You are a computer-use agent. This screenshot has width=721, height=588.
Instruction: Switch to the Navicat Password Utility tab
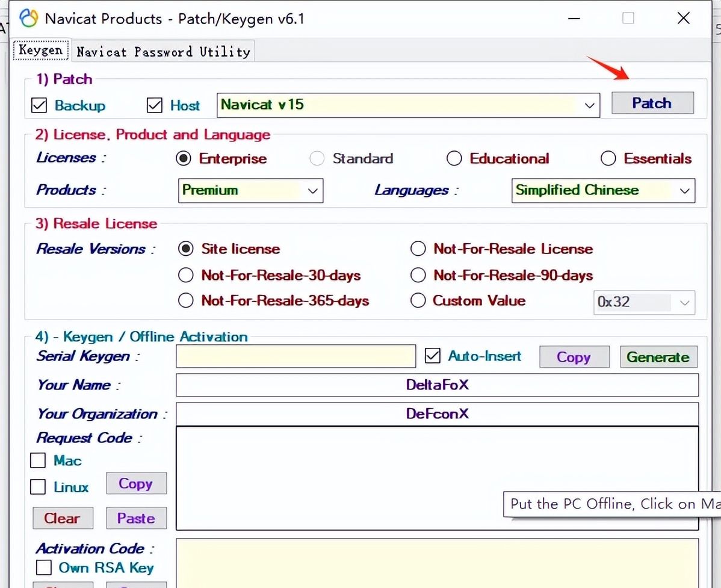163,52
